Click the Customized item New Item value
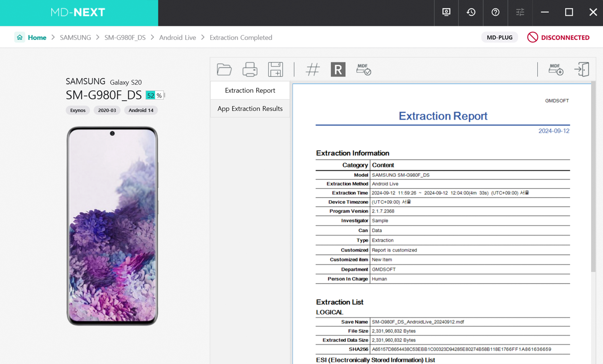Viewport: 603px width, 364px height. (382, 260)
